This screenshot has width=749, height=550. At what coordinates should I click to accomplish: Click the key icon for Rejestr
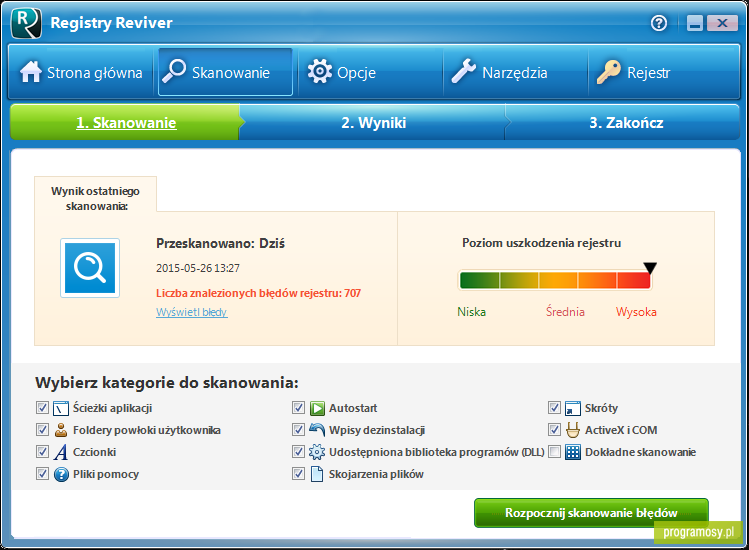609,72
